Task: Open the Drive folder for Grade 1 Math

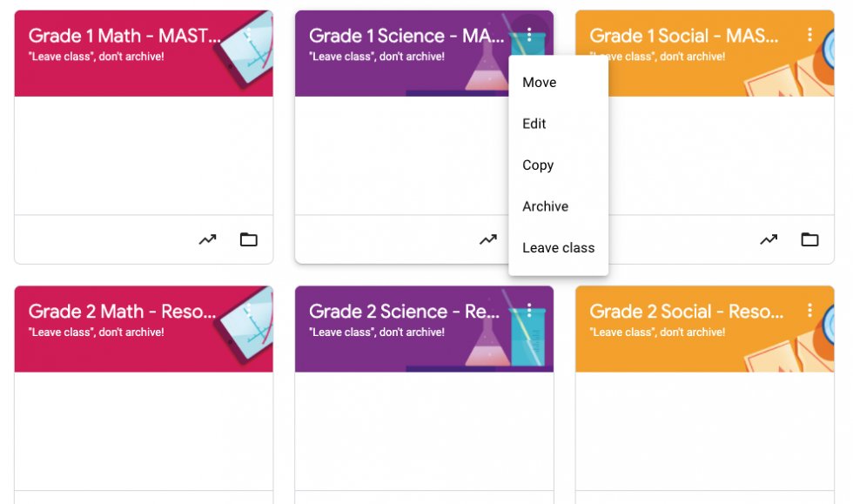Action: (x=248, y=239)
